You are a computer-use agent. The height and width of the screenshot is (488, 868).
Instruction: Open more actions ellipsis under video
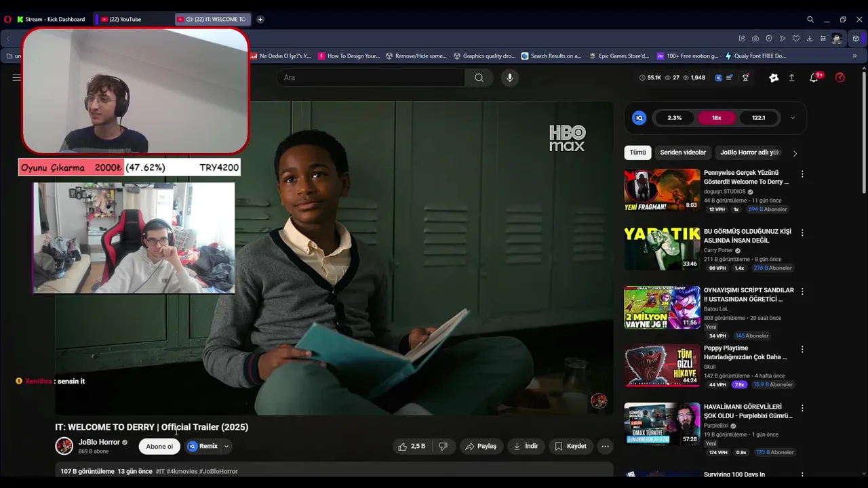[605, 446]
